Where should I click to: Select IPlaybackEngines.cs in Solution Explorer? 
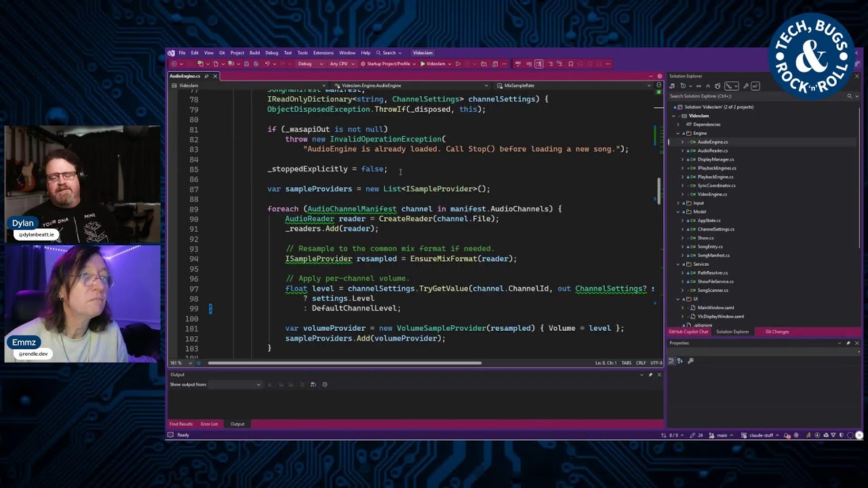(x=717, y=168)
